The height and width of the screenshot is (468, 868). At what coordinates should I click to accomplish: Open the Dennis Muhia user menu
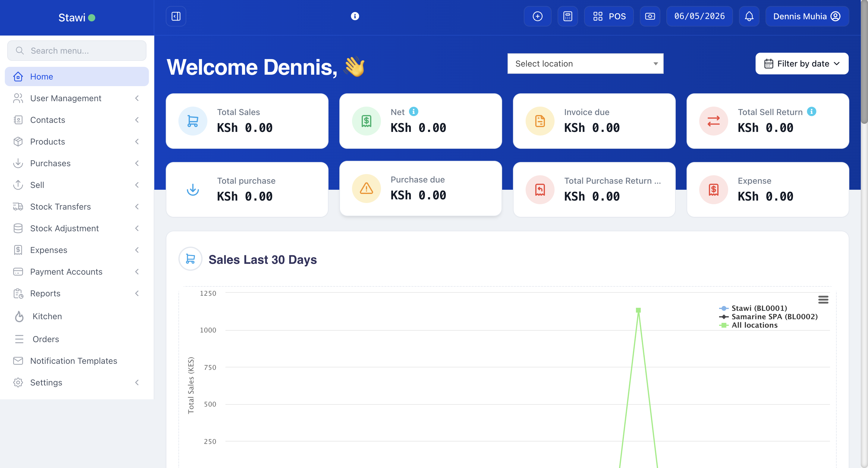click(807, 16)
